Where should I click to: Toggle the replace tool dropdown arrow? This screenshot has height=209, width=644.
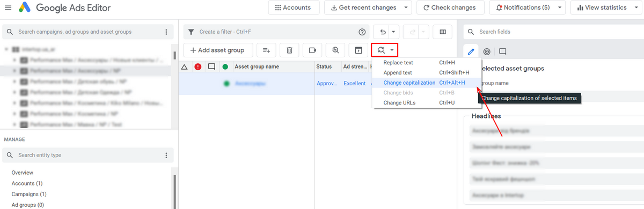(392, 50)
